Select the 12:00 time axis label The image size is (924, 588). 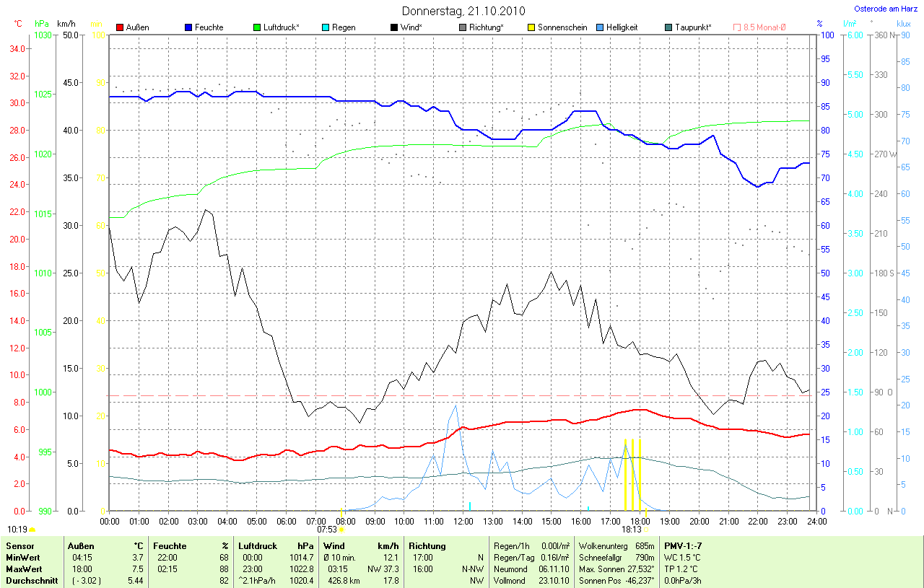(x=463, y=521)
